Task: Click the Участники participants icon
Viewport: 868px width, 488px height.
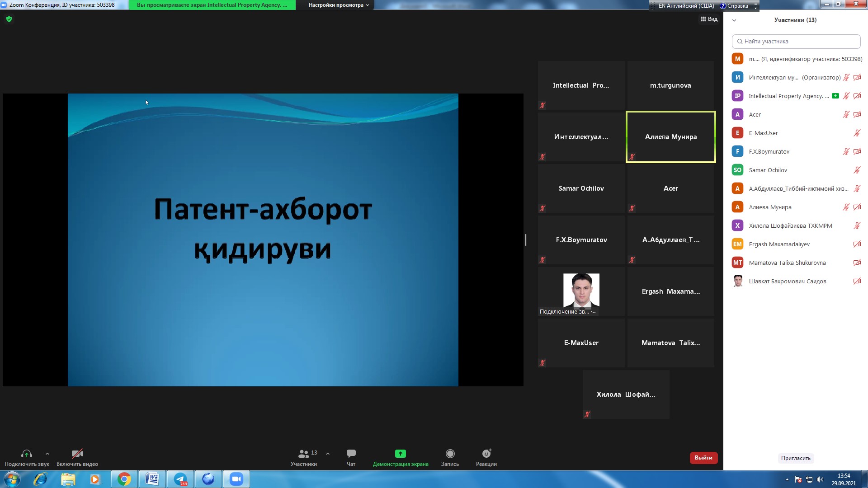Action: (x=304, y=454)
